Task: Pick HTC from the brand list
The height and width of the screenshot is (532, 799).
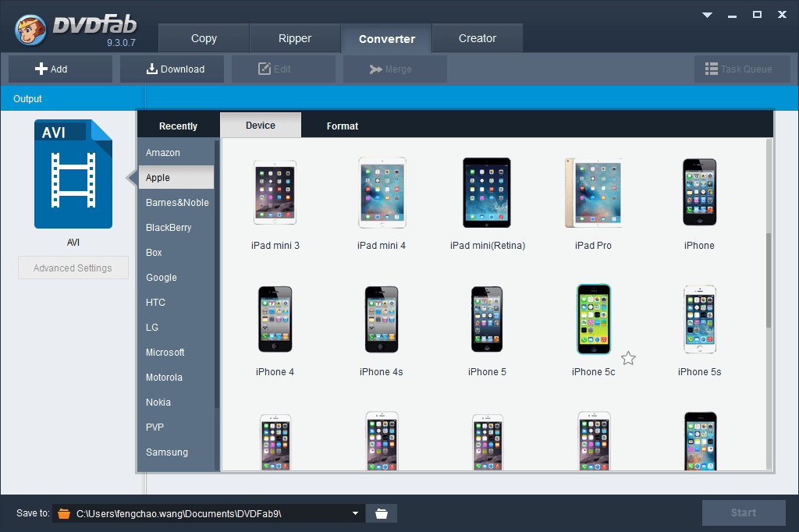Action: point(176,302)
